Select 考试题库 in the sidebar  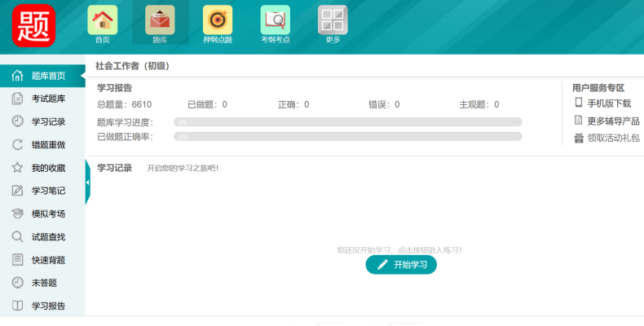(42, 99)
